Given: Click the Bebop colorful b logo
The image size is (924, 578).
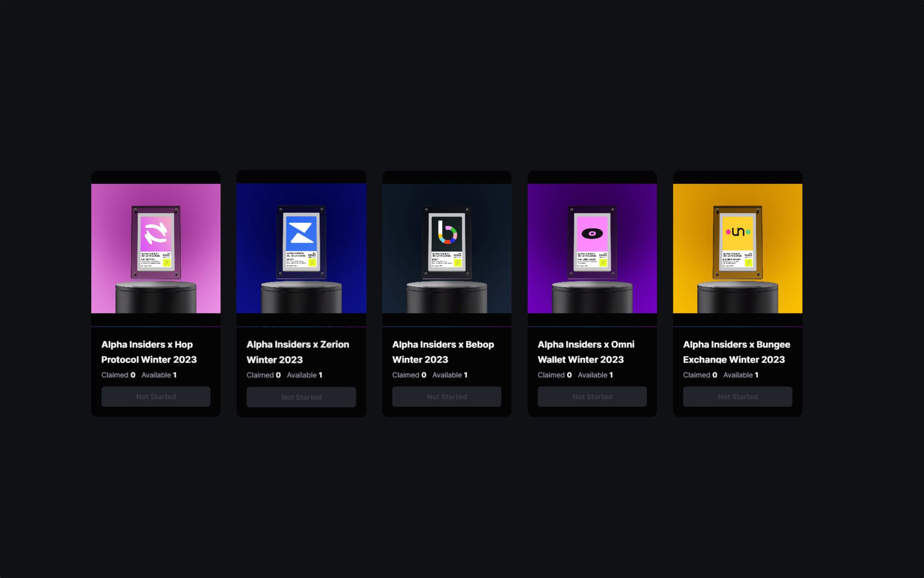Looking at the screenshot, I should [x=447, y=233].
